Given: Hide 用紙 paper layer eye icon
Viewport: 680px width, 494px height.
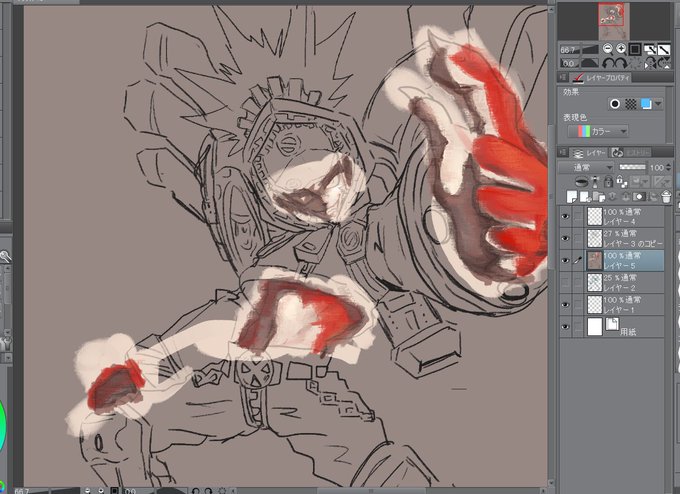Looking at the screenshot, I should point(565,327).
